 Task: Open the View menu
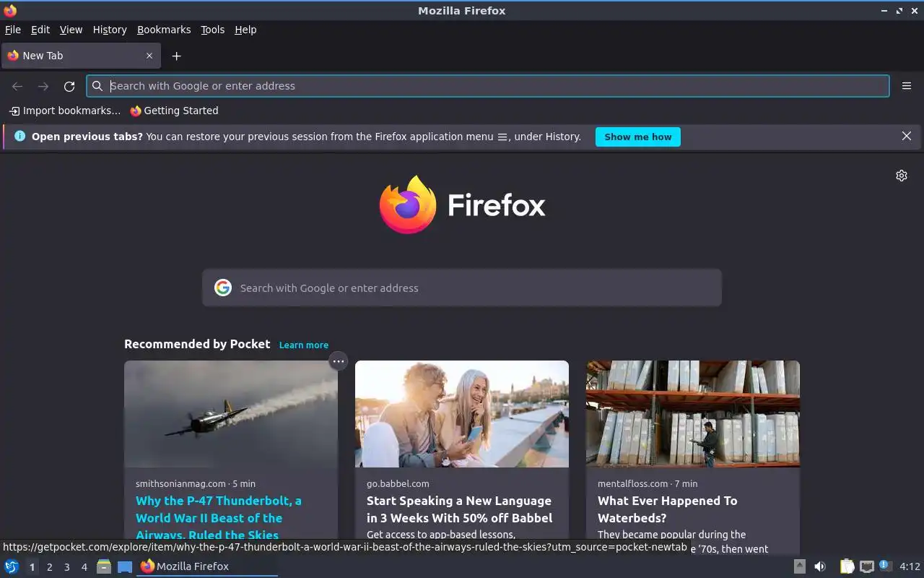[x=71, y=30]
